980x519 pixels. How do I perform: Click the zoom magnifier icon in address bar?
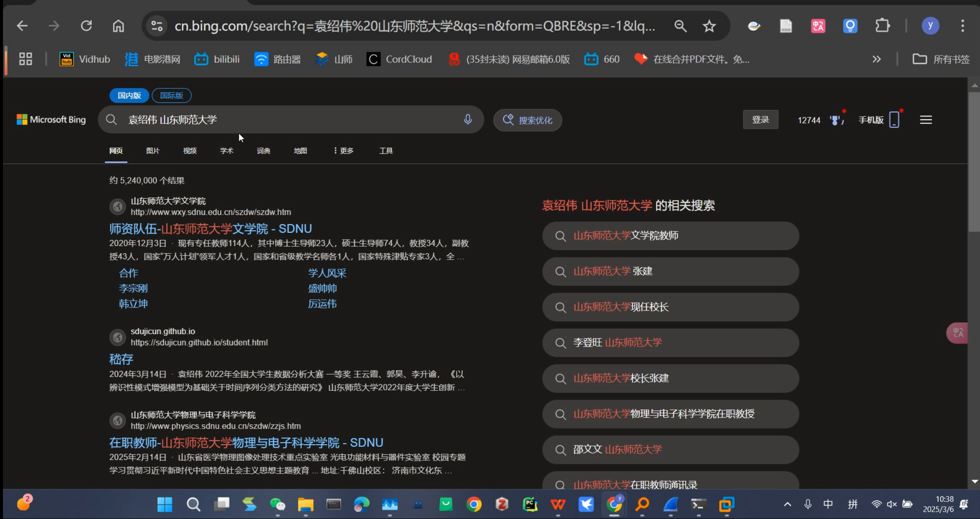(x=680, y=26)
